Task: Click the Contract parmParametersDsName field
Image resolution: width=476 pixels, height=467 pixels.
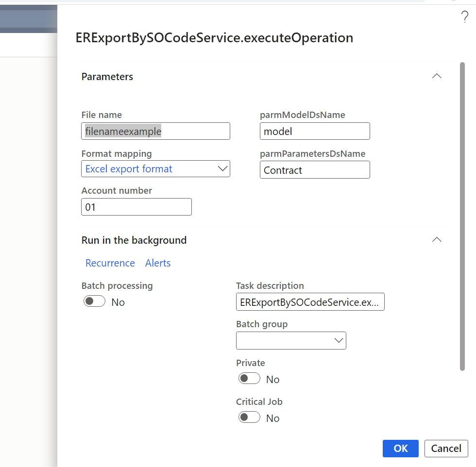Action: [315, 169]
